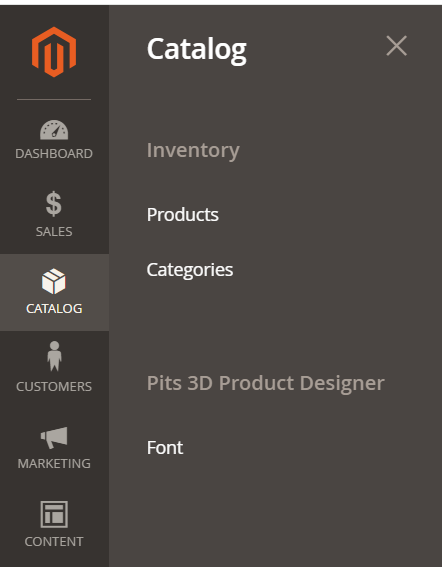442x567 pixels.
Task: Click the Pits 3D Product Designer heading
Action: [x=266, y=384]
